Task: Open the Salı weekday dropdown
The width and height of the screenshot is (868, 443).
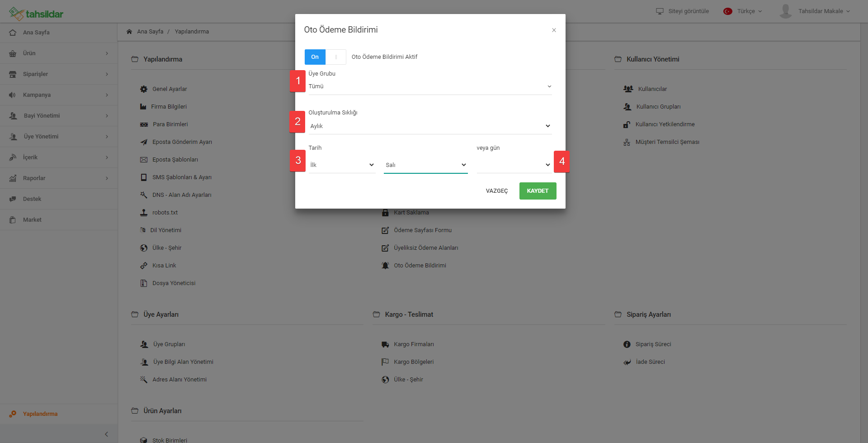Action: click(425, 165)
